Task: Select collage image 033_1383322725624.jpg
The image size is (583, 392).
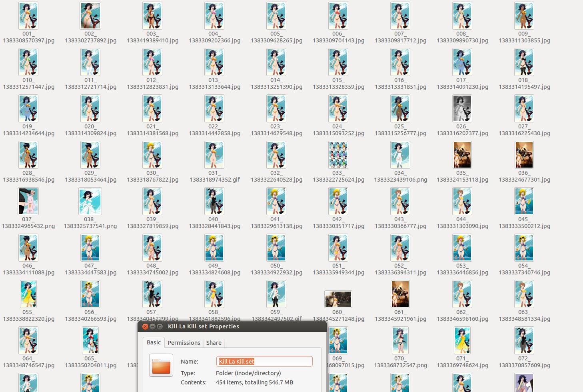Action: tap(338, 155)
